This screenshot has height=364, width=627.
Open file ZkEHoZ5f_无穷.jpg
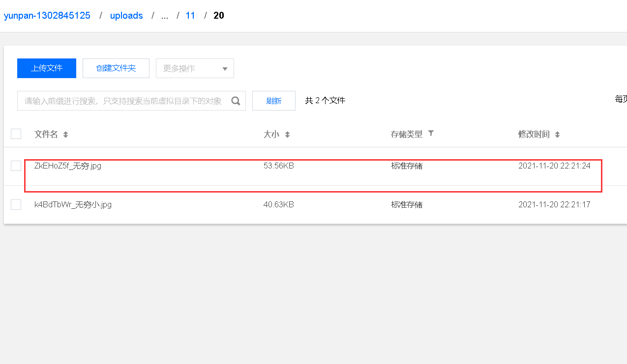pos(68,166)
